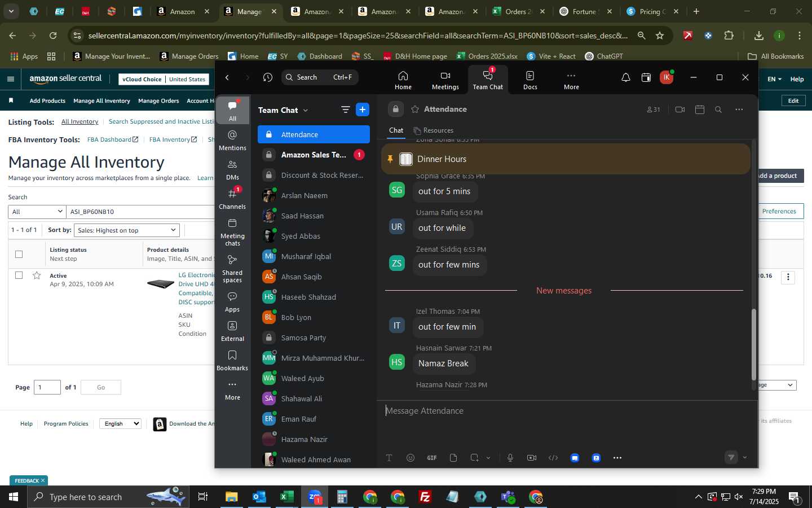The width and height of the screenshot is (812, 508).
Task: Bookmark this Chrome page star
Action: [660, 36]
